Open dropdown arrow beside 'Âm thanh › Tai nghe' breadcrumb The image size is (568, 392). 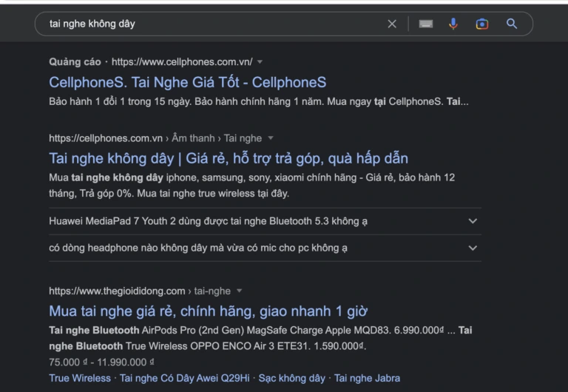coord(270,138)
